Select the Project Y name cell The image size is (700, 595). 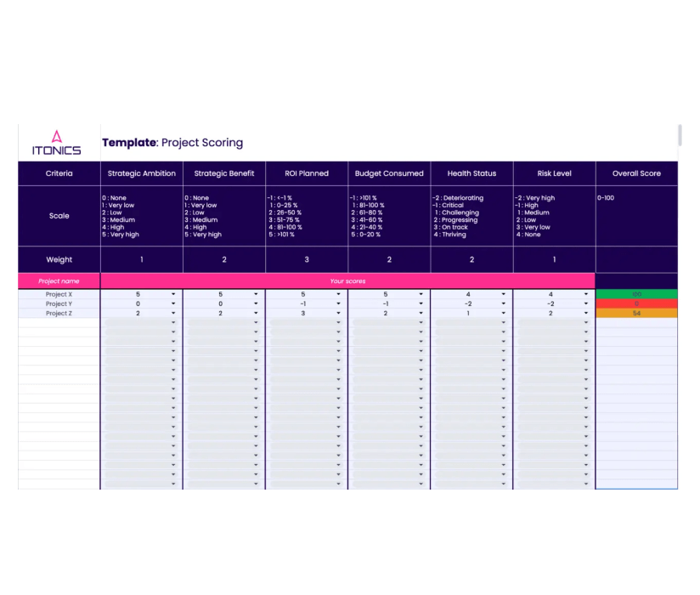tap(59, 303)
